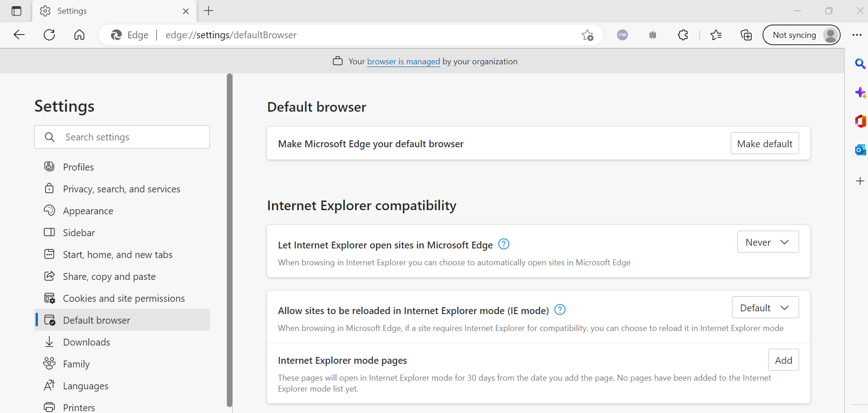Customize sidebar with plus icon
This screenshot has height=413, width=868.
click(x=860, y=181)
